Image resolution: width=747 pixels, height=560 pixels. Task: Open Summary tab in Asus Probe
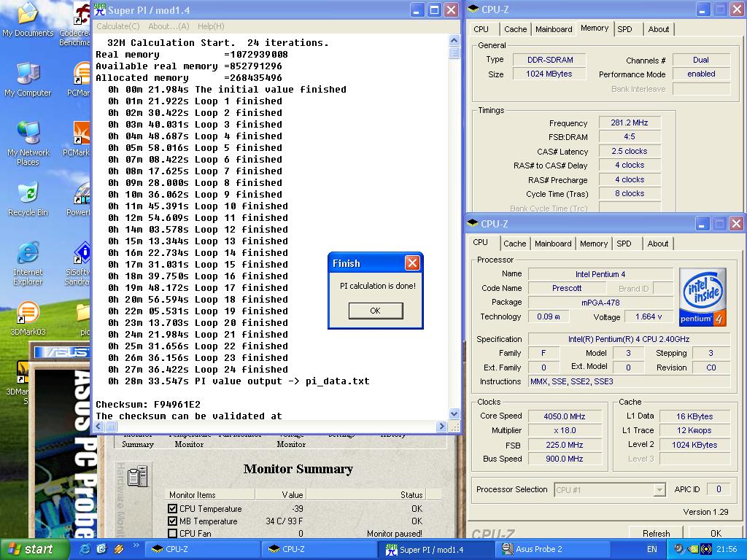pos(138,440)
